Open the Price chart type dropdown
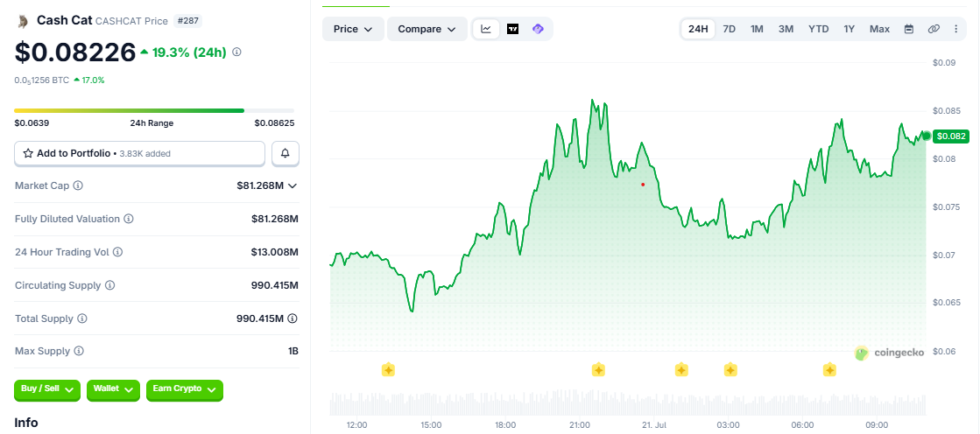Image resolution: width=980 pixels, height=434 pixels. 353,29
